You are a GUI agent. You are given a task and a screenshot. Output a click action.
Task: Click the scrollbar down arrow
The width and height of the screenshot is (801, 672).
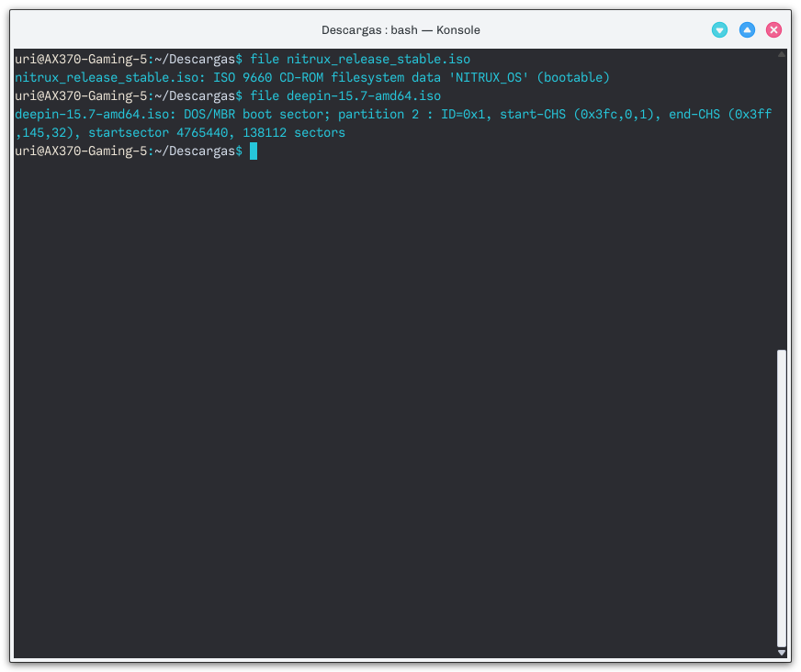point(781,653)
